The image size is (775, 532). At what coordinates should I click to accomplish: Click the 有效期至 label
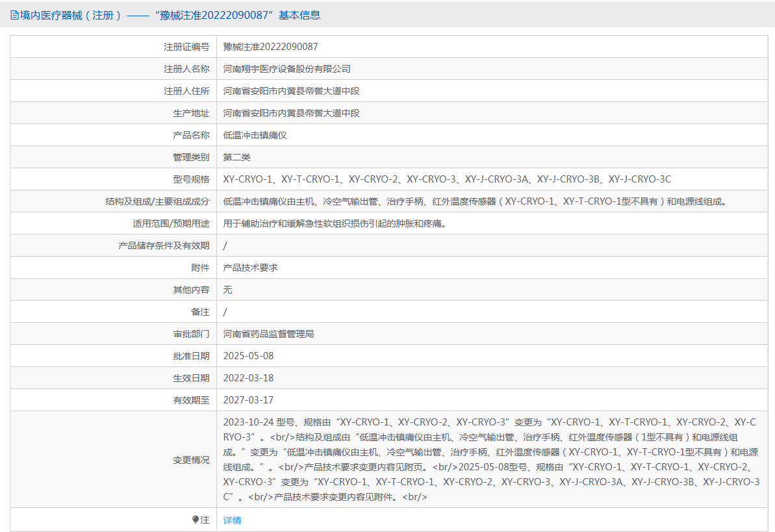[x=191, y=400]
